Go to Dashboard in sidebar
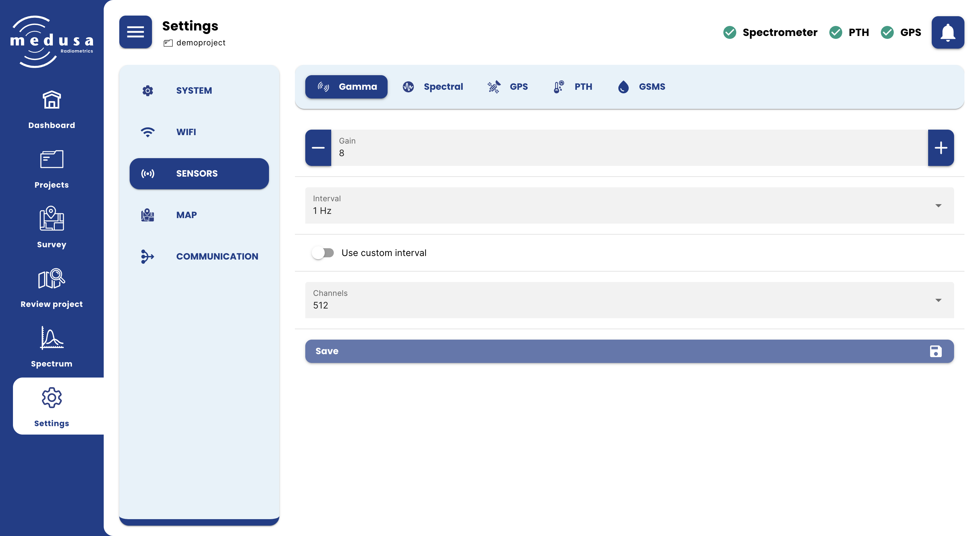Image resolution: width=980 pixels, height=536 pixels. [52, 110]
